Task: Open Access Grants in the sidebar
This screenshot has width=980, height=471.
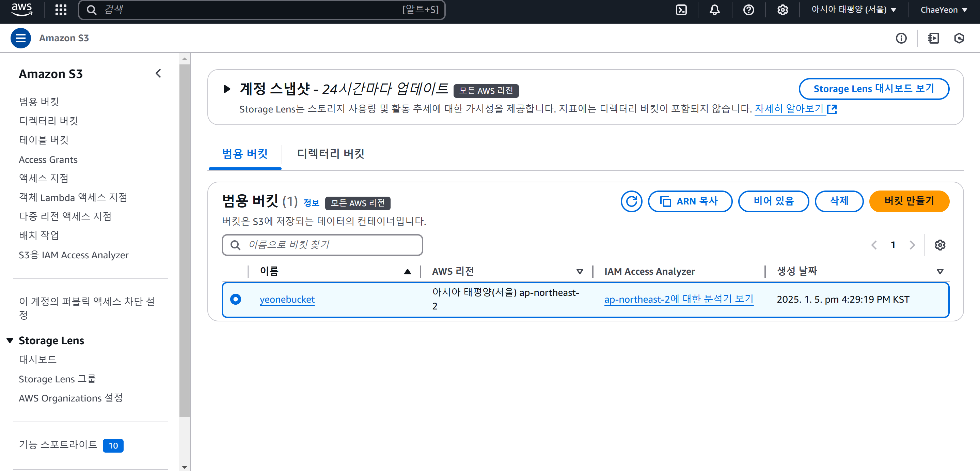Action: (x=48, y=159)
